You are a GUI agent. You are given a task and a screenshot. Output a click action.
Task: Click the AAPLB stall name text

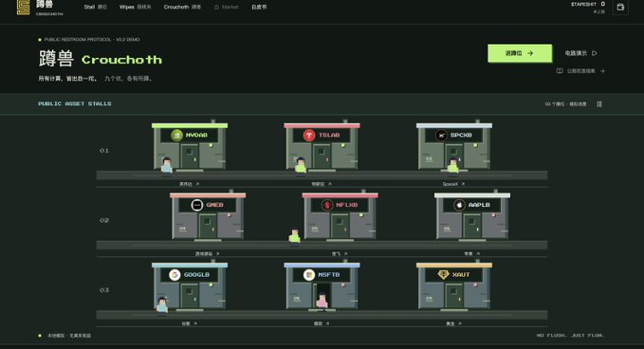point(479,205)
